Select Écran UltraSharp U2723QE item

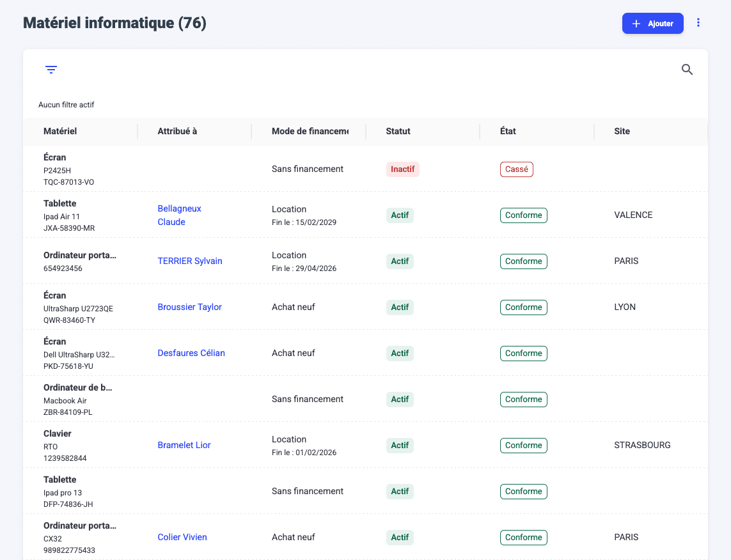[78, 307]
